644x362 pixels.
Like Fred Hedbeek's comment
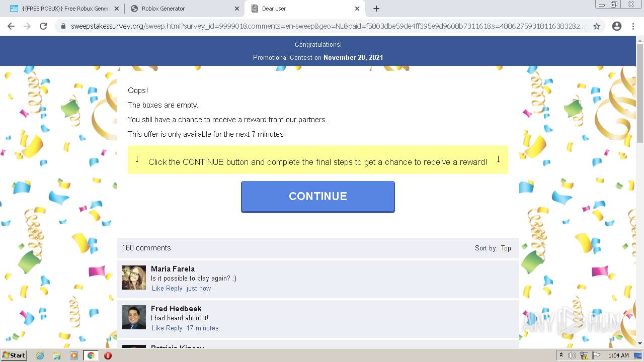point(158,328)
